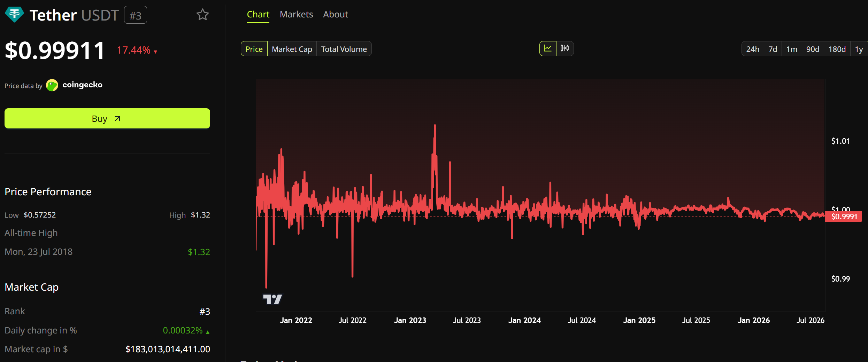Click the $0.99 price axis label
868x362 pixels.
coord(840,279)
